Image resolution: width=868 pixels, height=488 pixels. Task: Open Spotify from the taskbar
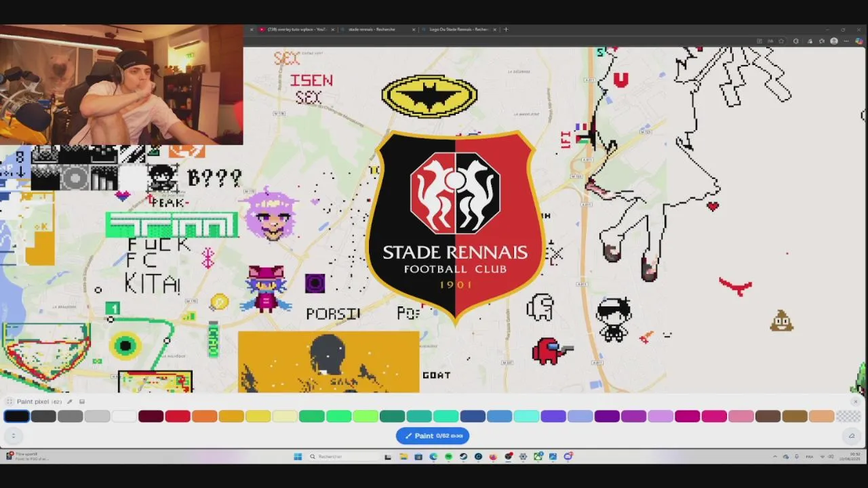click(x=448, y=457)
